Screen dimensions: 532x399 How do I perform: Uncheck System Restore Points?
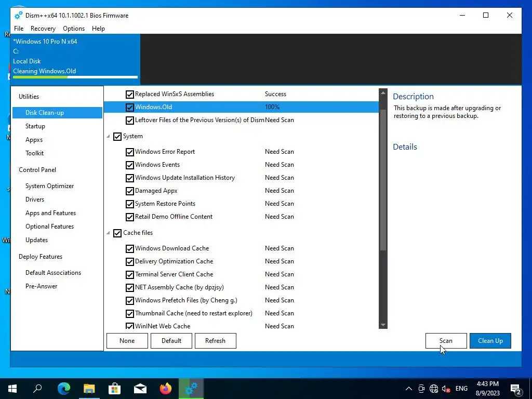129,204
